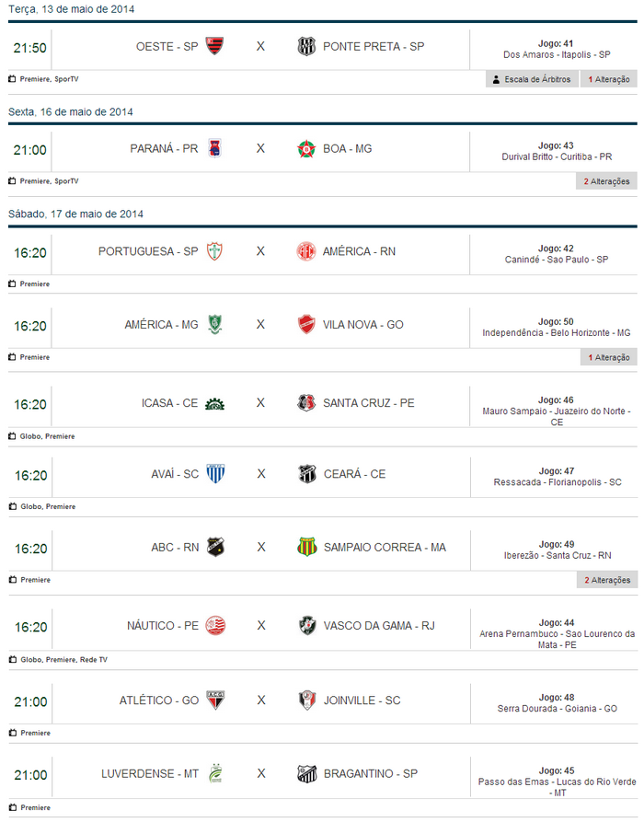The width and height of the screenshot is (644, 822).
Task: Click the Boa MG club crest
Action: click(306, 148)
